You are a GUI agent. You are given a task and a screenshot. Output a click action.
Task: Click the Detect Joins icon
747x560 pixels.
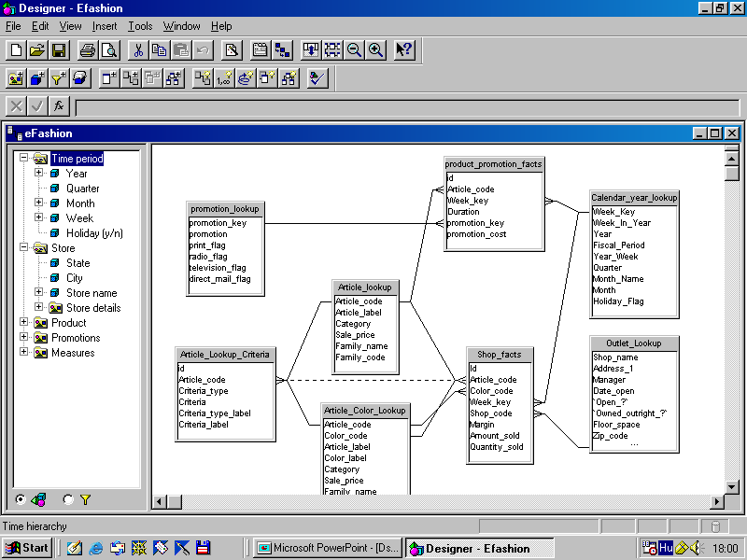[x=203, y=78]
